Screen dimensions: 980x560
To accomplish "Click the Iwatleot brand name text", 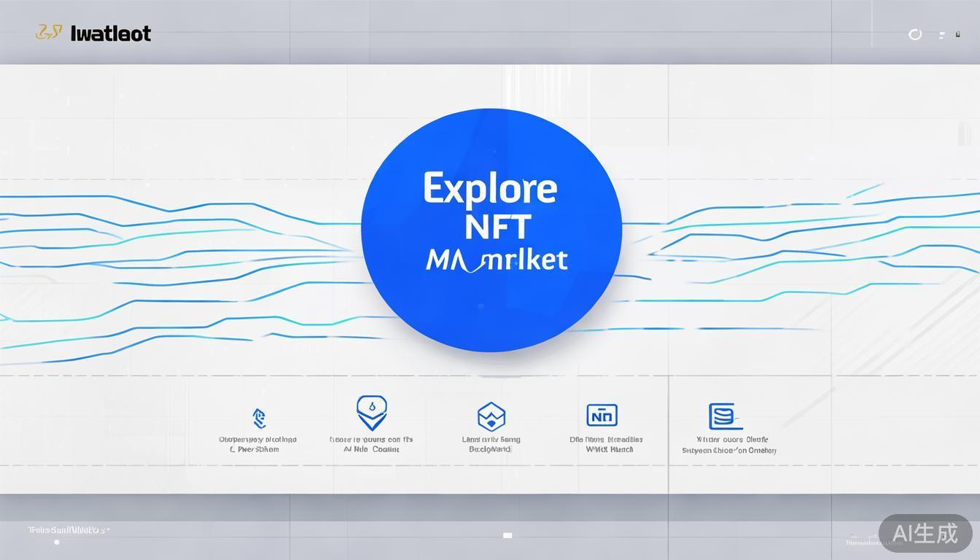I will click(x=111, y=34).
